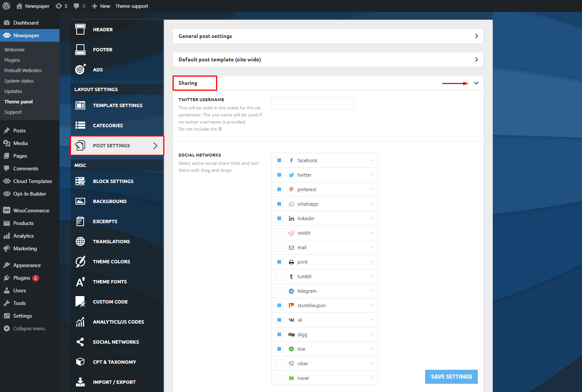Open the Custom Code icon
The image size is (582, 392).
80,302
